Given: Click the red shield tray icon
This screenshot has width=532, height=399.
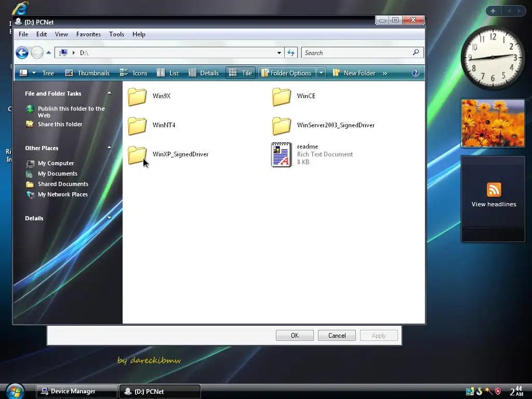Looking at the screenshot, I should tap(498, 391).
